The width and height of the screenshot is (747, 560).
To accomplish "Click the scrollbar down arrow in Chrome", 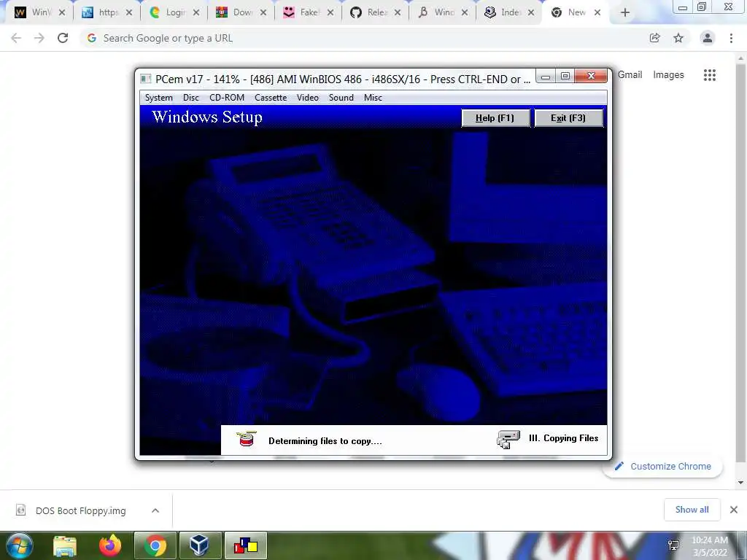I will (740, 483).
